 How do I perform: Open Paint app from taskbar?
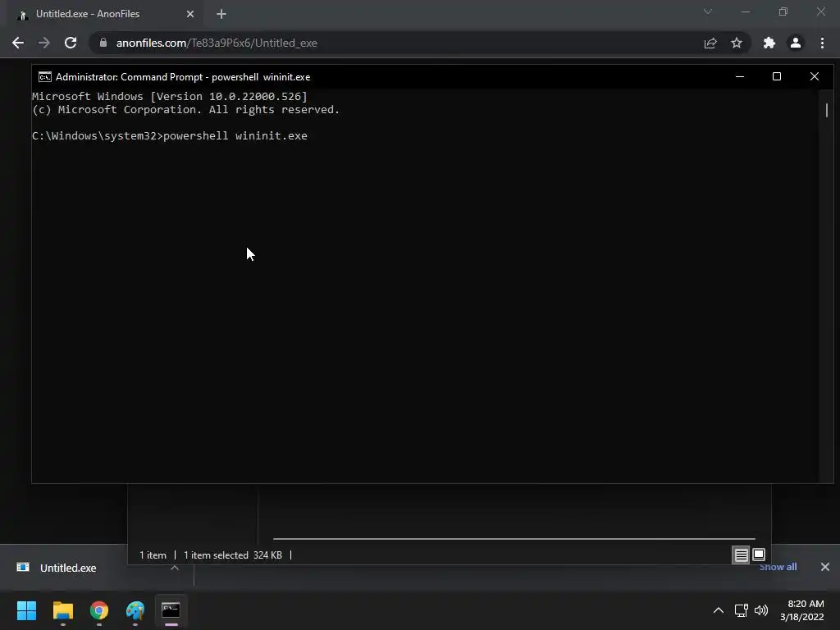(135, 610)
